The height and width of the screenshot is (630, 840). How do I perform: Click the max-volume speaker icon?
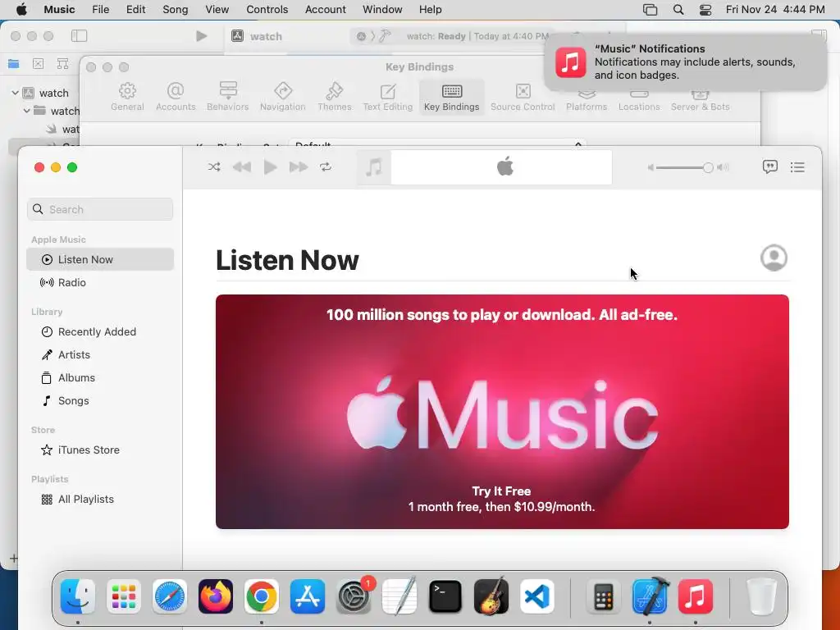(723, 167)
